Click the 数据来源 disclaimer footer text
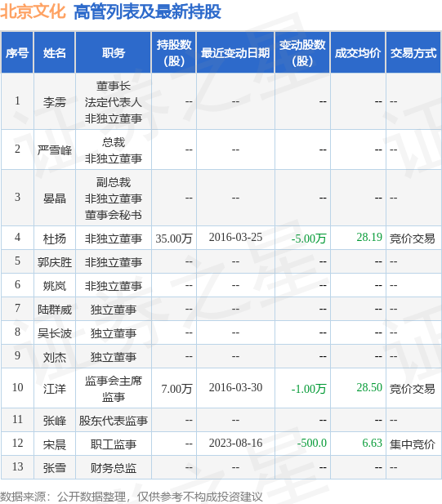 coord(132,497)
